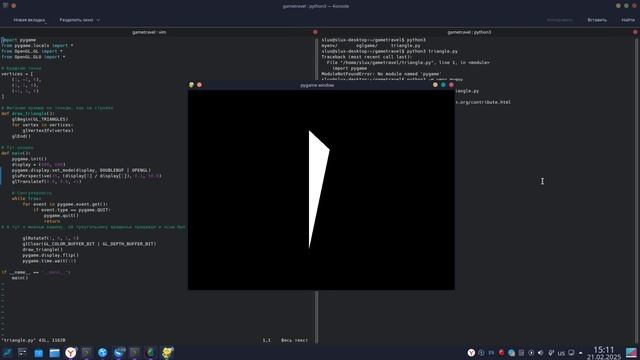Screen dimensions: 640x360
Task: Click the greyed 'Копировать' toolbar button
Action: (560, 20)
